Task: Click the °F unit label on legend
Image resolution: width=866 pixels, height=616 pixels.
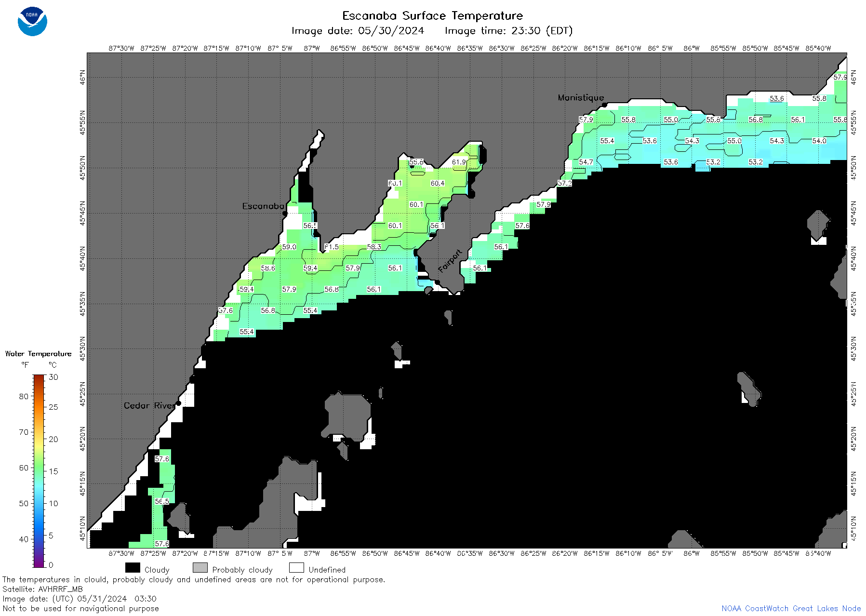Action: coord(25,365)
